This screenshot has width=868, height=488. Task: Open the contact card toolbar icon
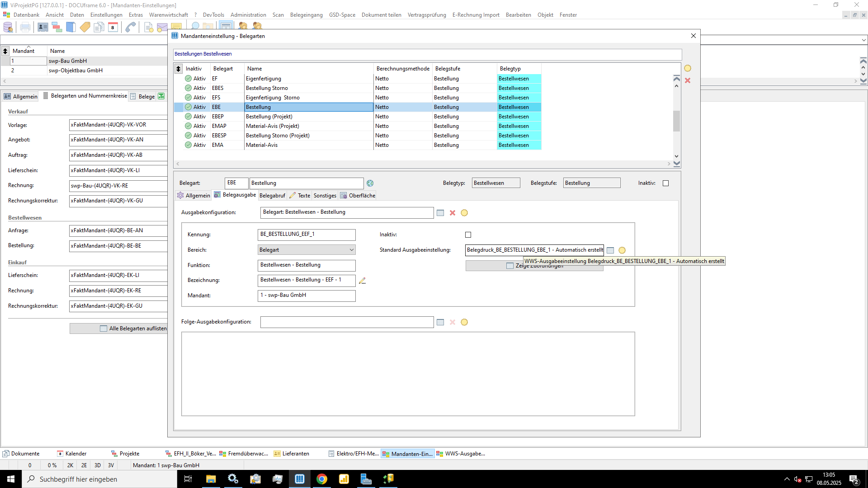pos(43,27)
